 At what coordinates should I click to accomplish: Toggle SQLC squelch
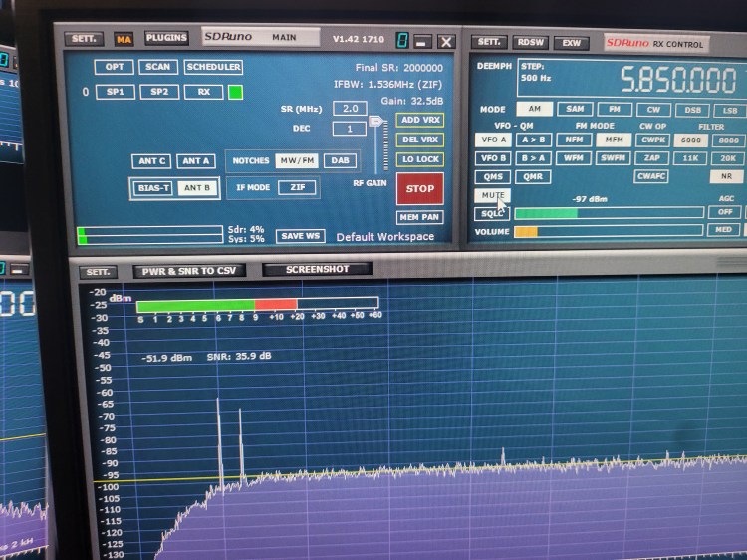tap(492, 214)
